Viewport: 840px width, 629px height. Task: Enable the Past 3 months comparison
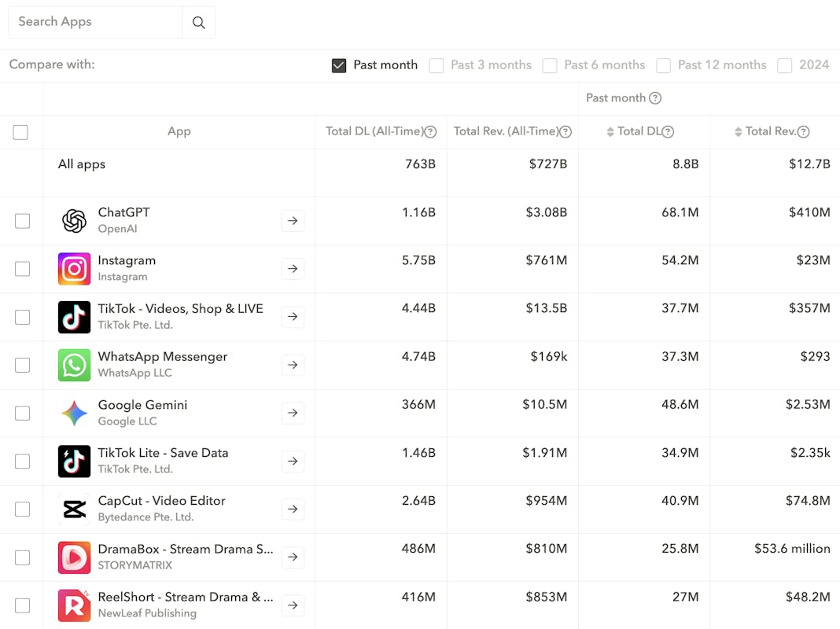[x=437, y=65]
